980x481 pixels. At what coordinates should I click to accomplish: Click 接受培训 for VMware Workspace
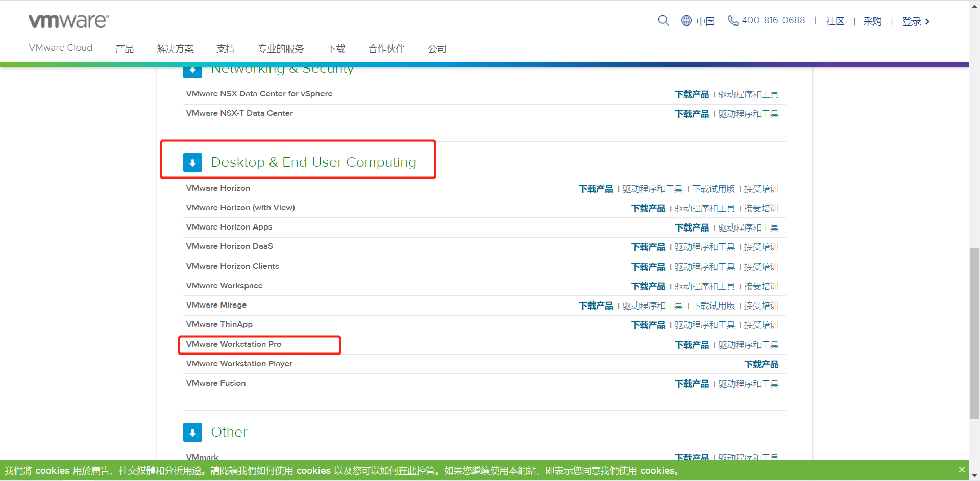point(761,286)
